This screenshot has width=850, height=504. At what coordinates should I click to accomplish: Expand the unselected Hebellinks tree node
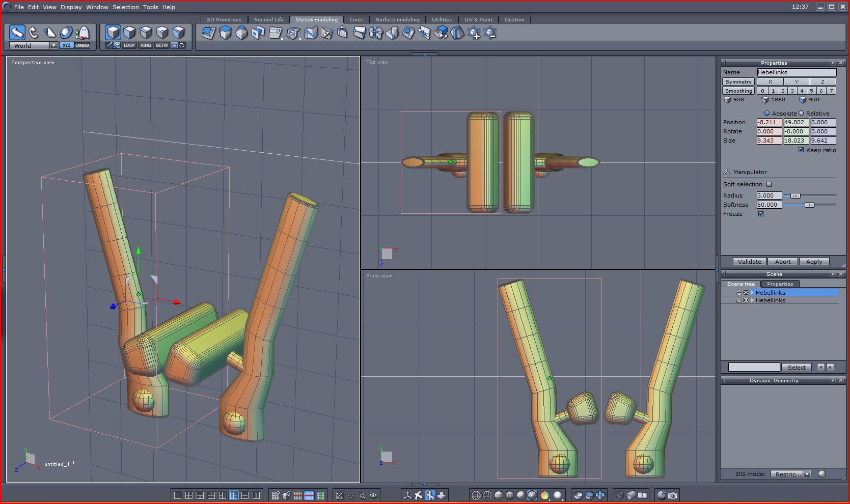point(752,300)
